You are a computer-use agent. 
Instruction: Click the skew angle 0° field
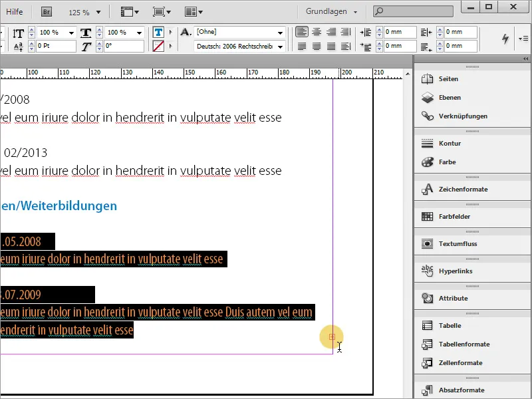point(124,46)
